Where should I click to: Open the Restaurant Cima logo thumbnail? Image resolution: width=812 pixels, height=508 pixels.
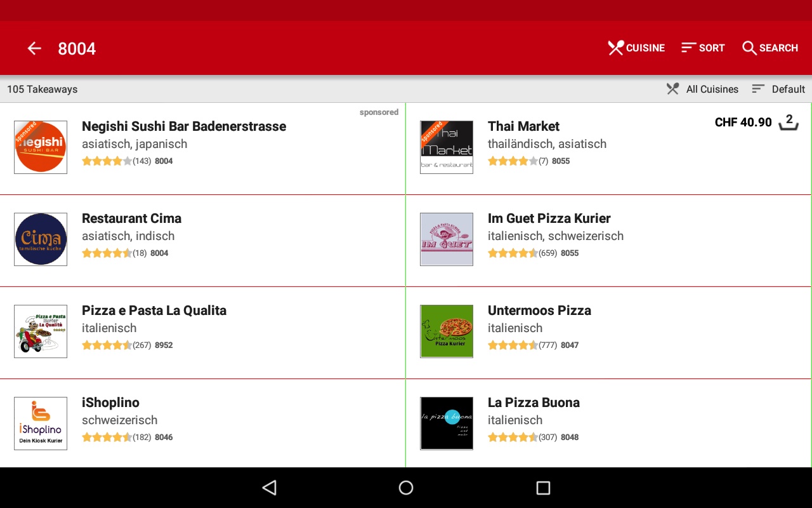(x=41, y=239)
